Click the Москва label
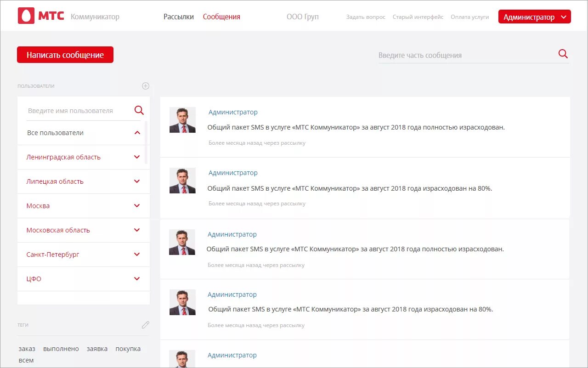Viewport: 588px width, 368px height. 38,206
